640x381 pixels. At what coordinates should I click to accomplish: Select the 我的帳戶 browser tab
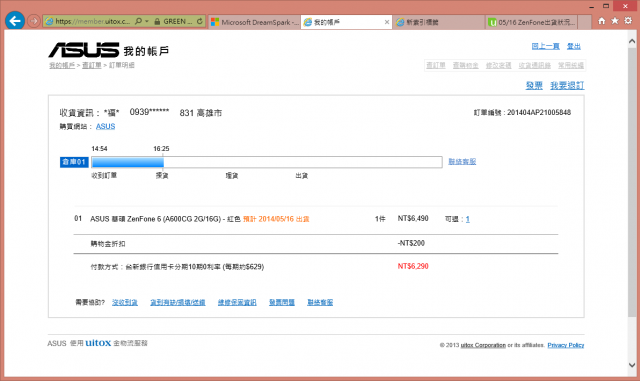click(346, 22)
